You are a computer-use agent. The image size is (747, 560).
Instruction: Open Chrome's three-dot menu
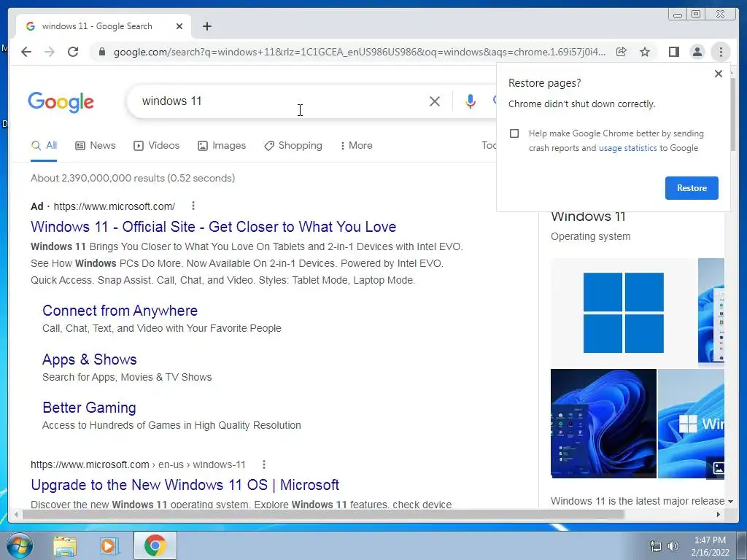[x=721, y=52]
